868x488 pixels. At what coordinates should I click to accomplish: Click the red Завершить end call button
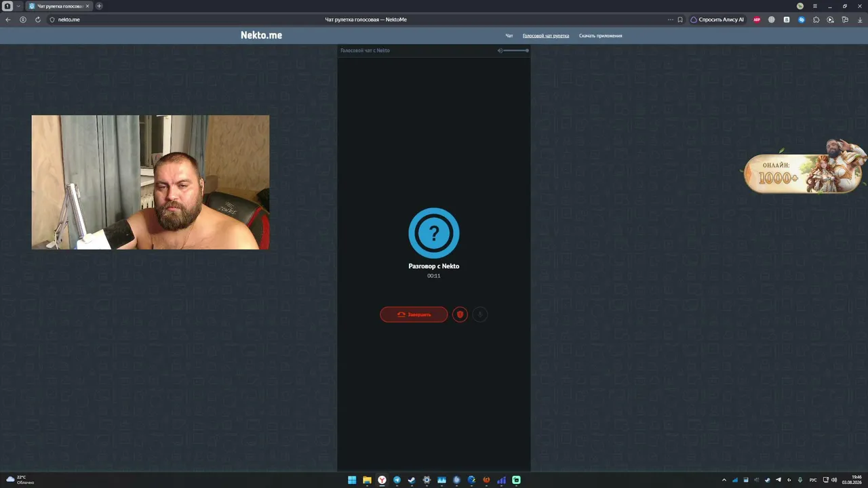tap(414, 314)
